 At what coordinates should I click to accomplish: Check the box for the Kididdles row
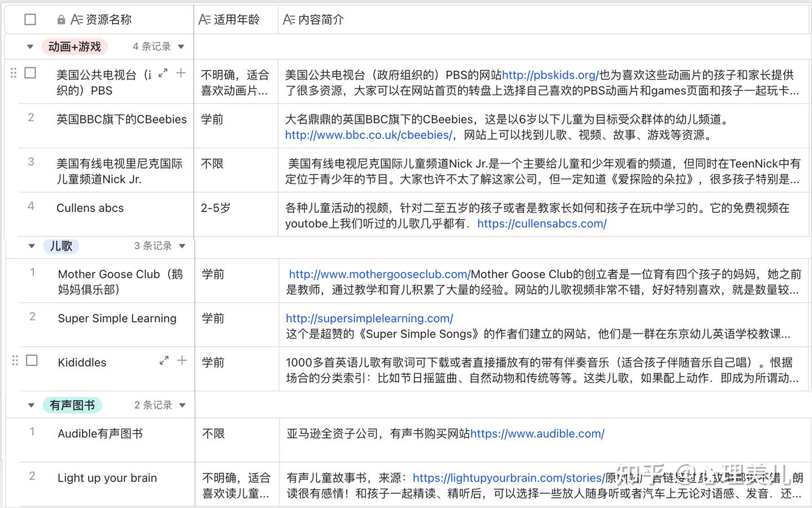(x=32, y=360)
